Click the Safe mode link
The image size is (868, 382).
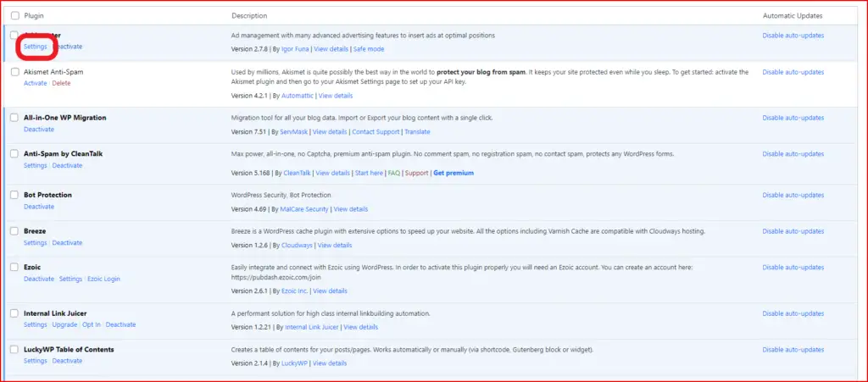[369, 49]
